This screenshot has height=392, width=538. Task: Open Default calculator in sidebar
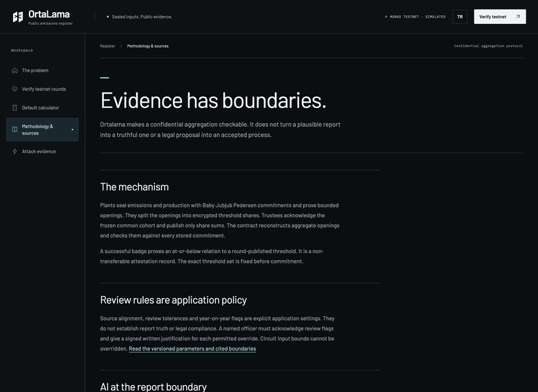point(42,107)
